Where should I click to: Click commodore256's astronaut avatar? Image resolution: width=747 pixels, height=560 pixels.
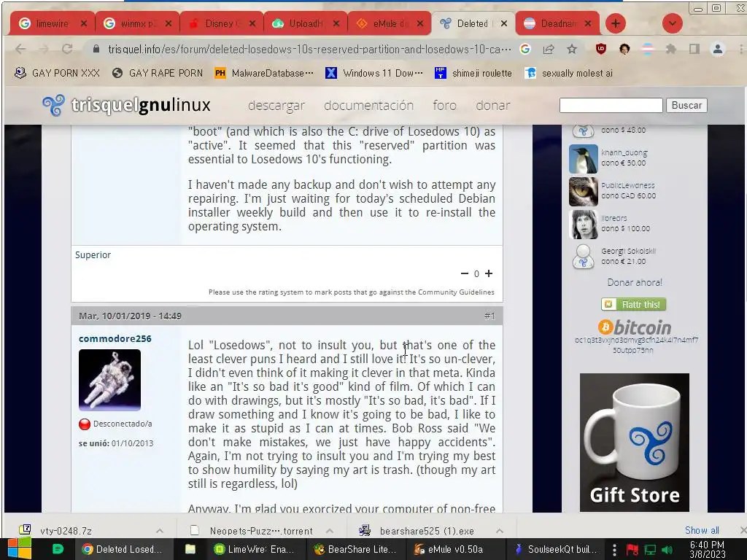[x=109, y=380]
